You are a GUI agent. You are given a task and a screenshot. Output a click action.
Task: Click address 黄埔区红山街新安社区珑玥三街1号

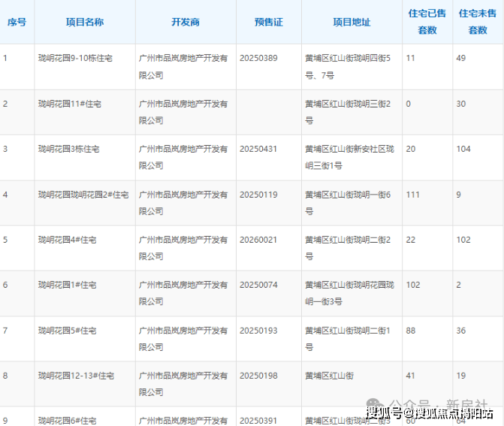(349, 157)
